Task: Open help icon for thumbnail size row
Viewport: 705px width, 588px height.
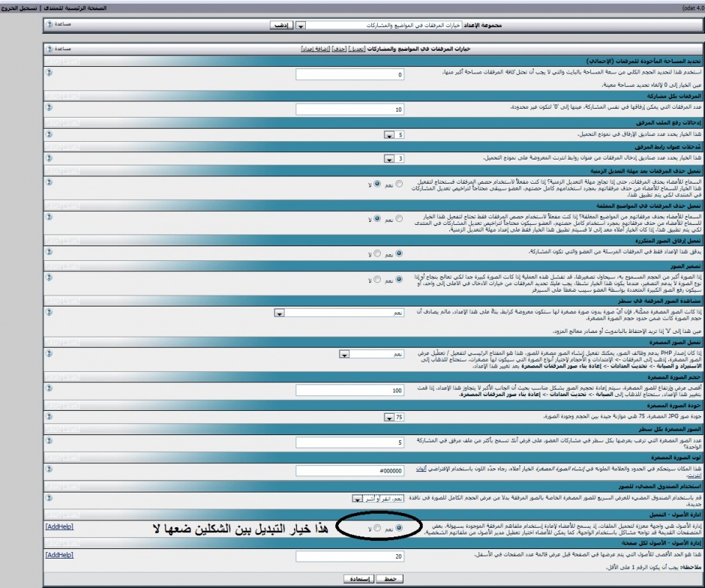Action: click(49, 390)
